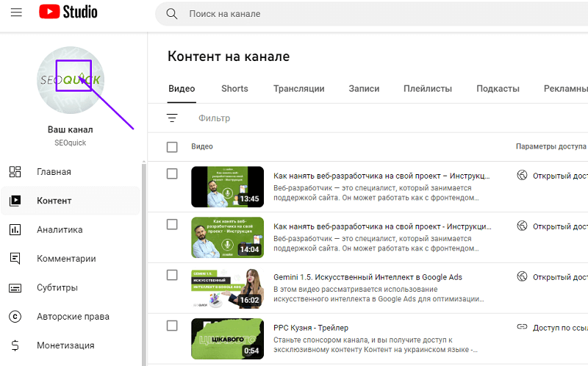Switch to the Видео tab
Viewport: 588px width, 366px height.
point(182,89)
